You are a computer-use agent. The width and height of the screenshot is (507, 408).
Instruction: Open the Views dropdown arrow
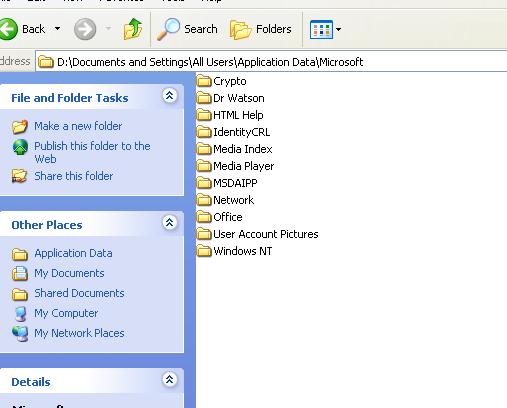pyautogui.click(x=338, y=29)
